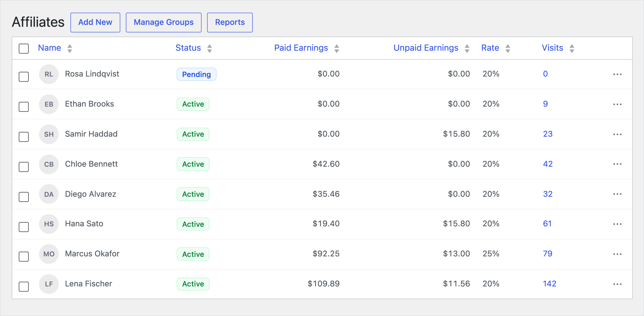Click Hana Sato's Active status badge

193,224
